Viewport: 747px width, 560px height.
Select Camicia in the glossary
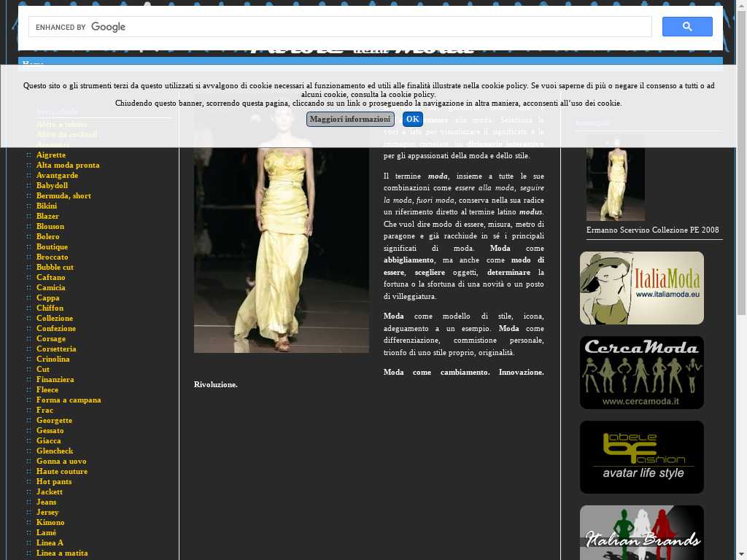point(50,287)
